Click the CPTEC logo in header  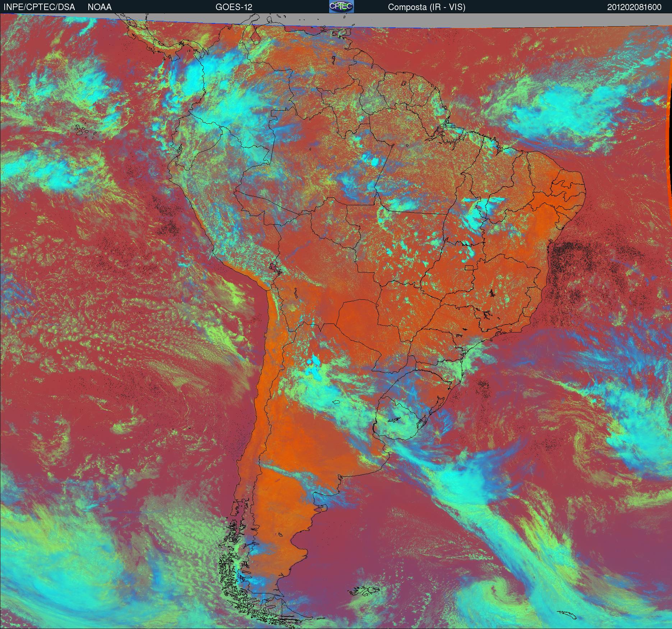[341, 6]
